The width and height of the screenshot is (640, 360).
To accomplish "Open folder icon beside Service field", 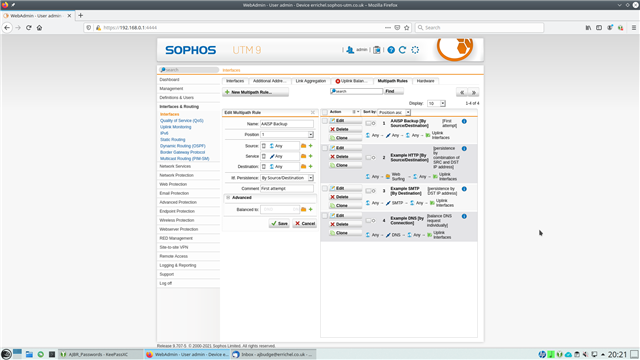I will pos(303,156).
